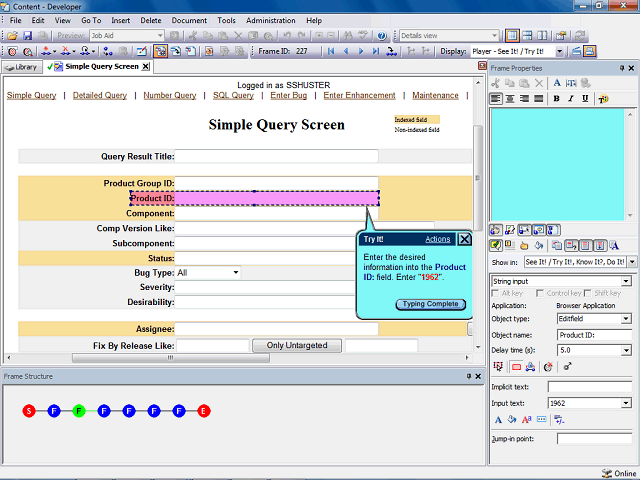Click the highlighted single-pane layout icon

pos(512,36)
